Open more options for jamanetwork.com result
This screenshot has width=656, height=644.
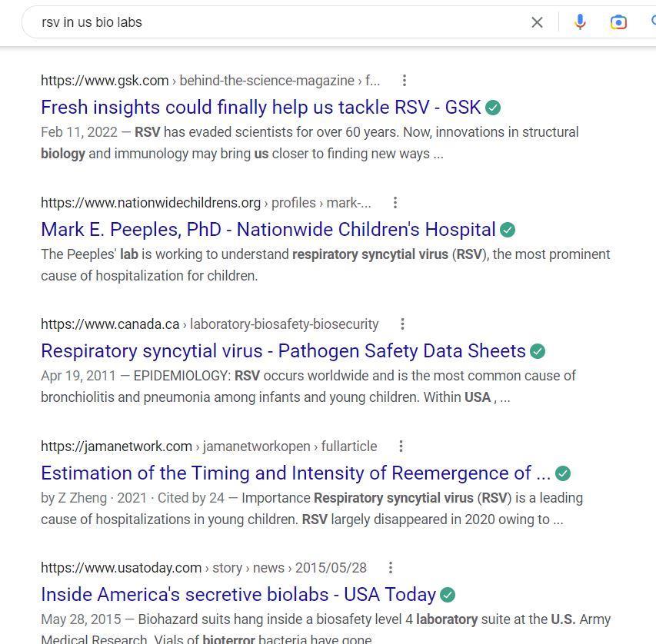[401, 446]
